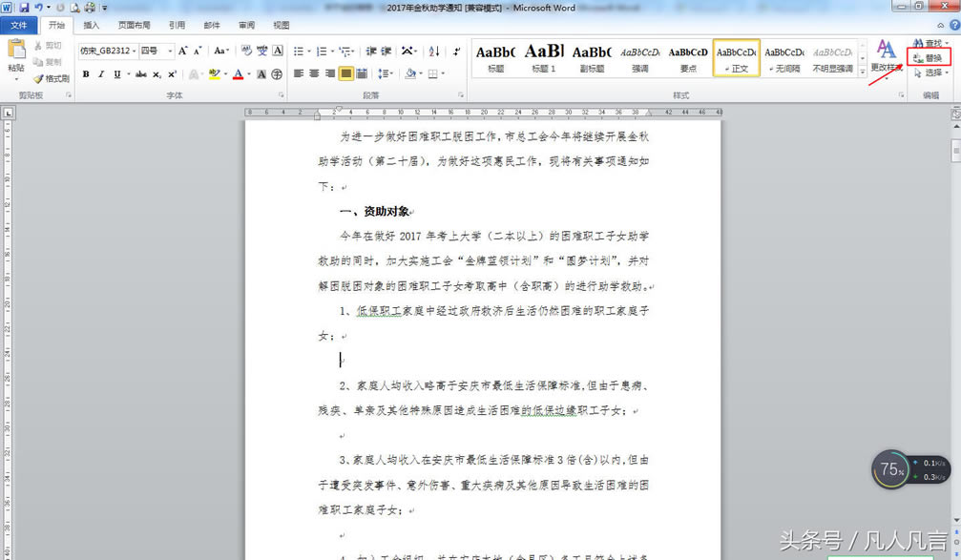Apply the 标题 1 style thumbnail

544,57
